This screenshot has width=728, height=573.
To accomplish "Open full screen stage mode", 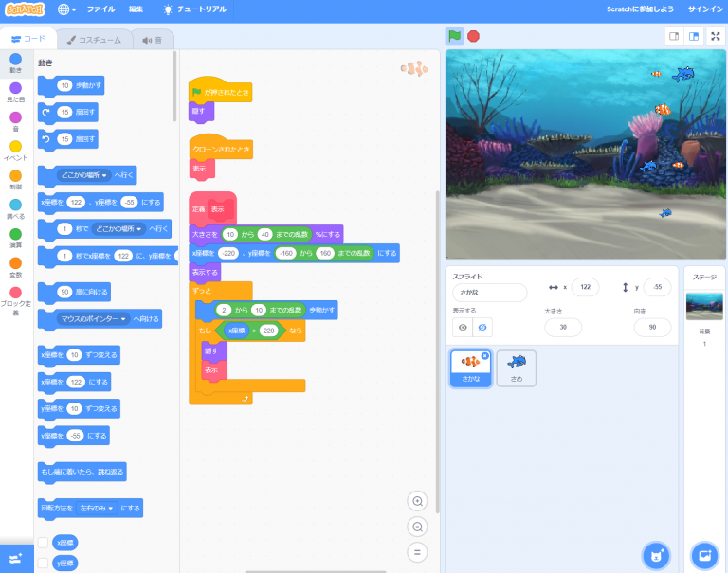I will 716,36.
